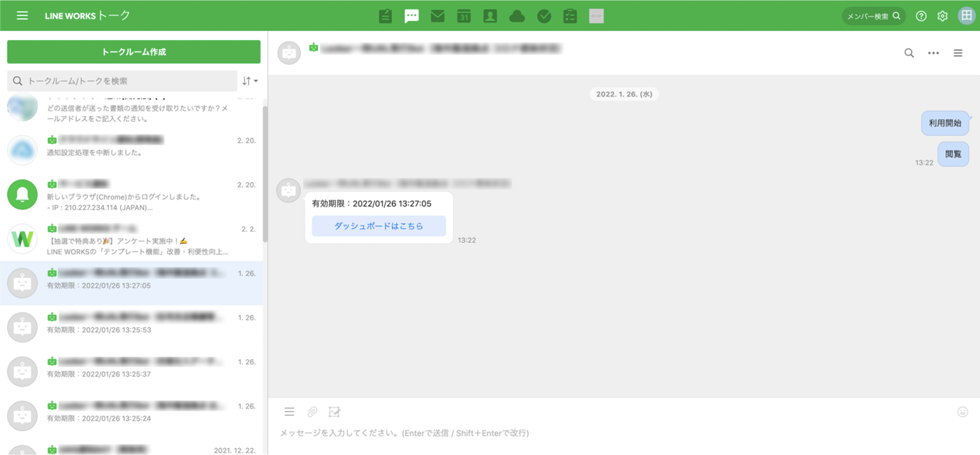Switch to the Talk service tab

(x=411, y=16)
